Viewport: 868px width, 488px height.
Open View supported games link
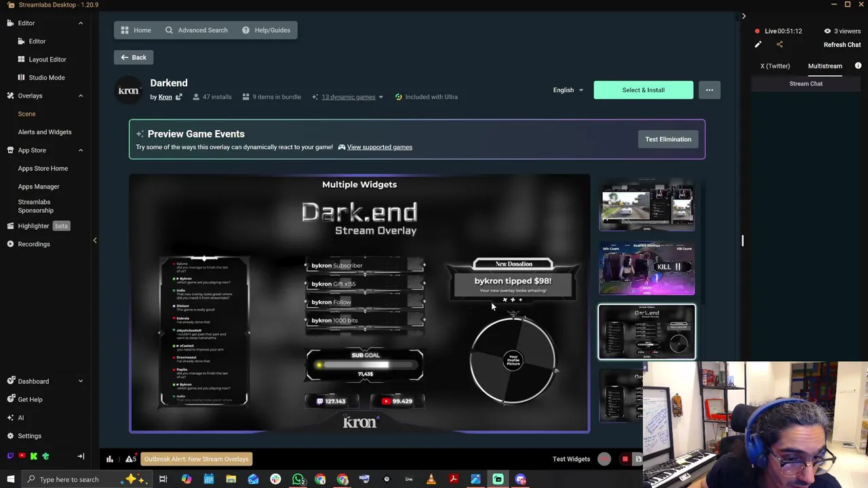click(x=380, y=147)
